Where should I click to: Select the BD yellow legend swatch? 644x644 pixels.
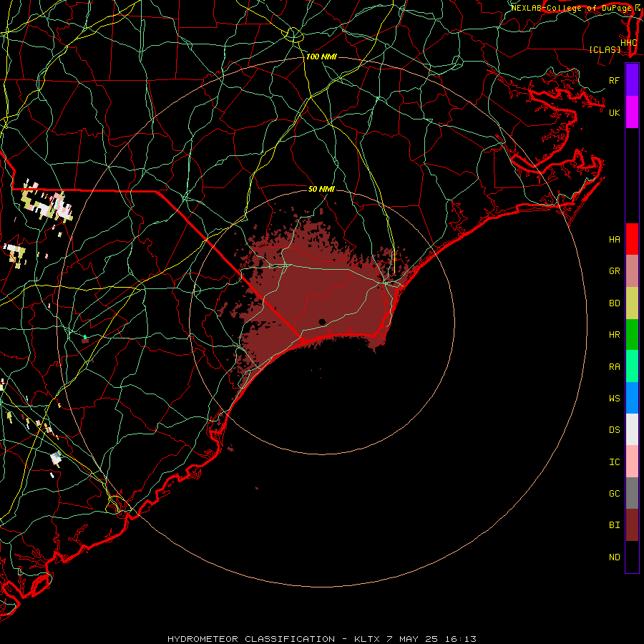tap(632, 303)
